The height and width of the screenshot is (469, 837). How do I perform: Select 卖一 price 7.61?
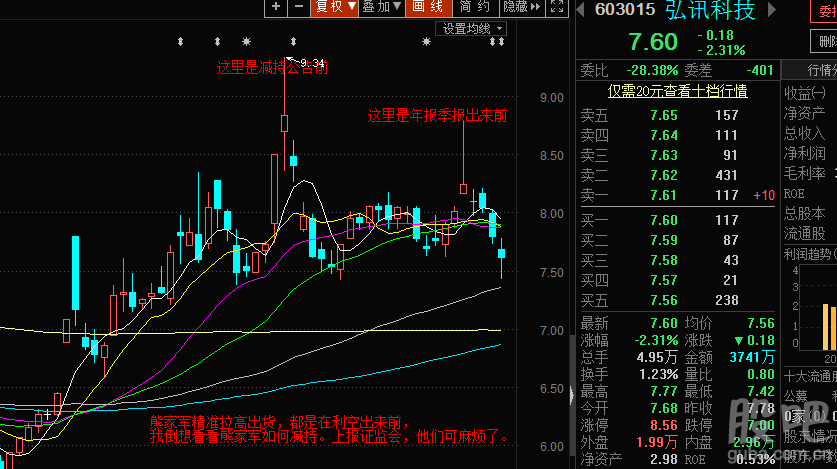(664, 195)
